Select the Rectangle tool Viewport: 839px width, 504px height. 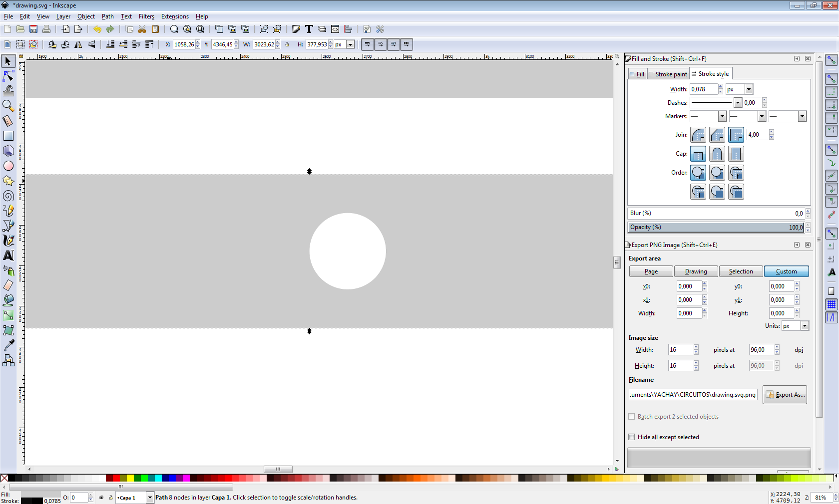8,136
